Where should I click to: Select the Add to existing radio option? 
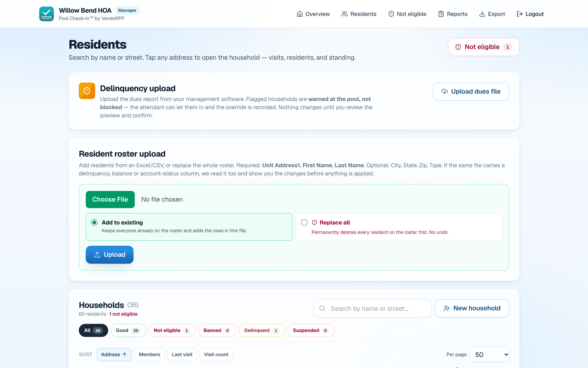[94, 222]
